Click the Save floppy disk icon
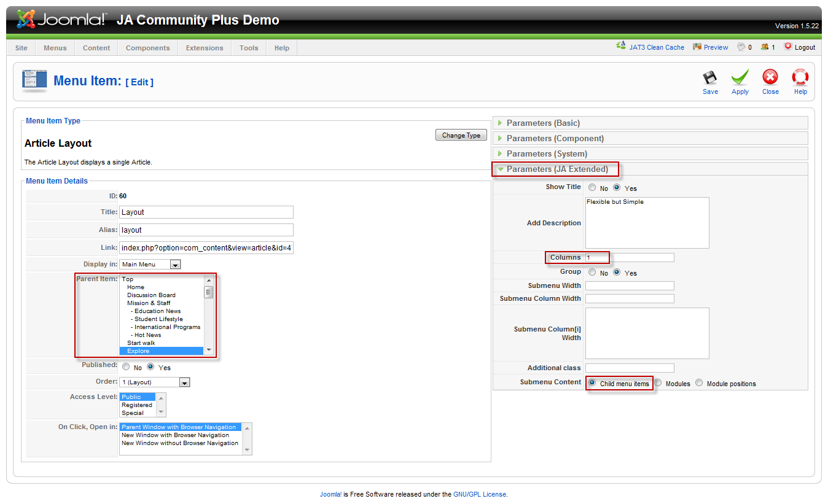The image size is (828, 504). point(710,78)
